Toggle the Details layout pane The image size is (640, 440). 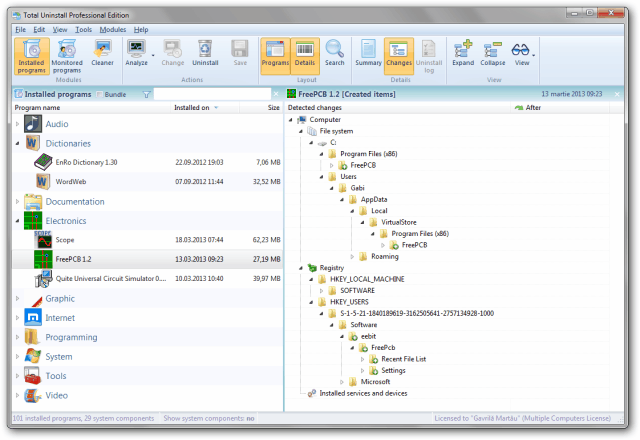(305, 53)
